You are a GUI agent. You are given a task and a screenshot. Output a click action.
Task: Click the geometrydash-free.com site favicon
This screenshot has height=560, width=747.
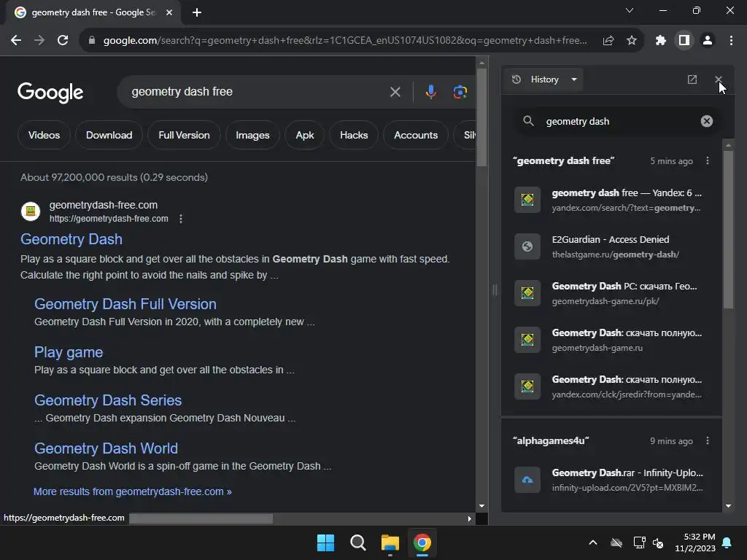click(31, 211)
